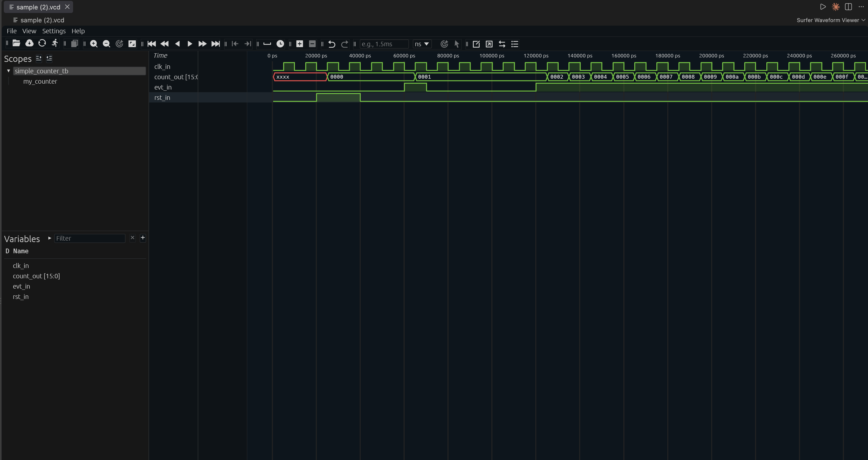Viewport: 868px width, 460px height.
Task: Clear the variables filter with X
Action: tap(132, 238)
